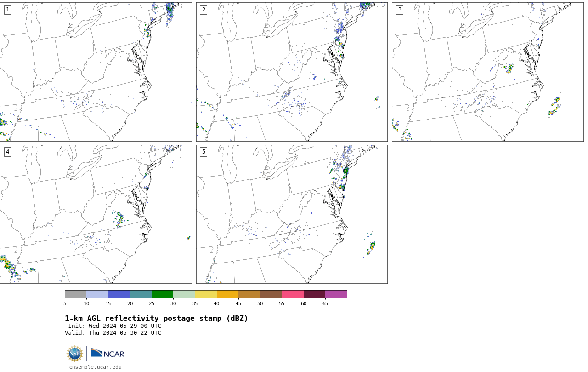Screen dimensions: 588x372
Task: Click the 1-km AGL reflectivity title
Action: pyautogui.click(x=156, y=319)
